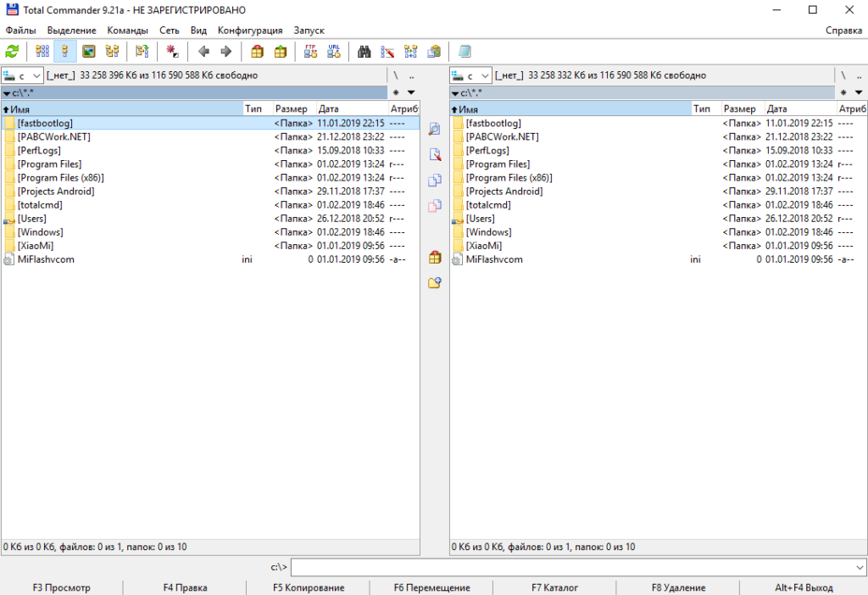The width and height of the screenshot is (868, 595).
Task: Enable thumbnail view icon in toolbar
Action: (x=88, y=52)
